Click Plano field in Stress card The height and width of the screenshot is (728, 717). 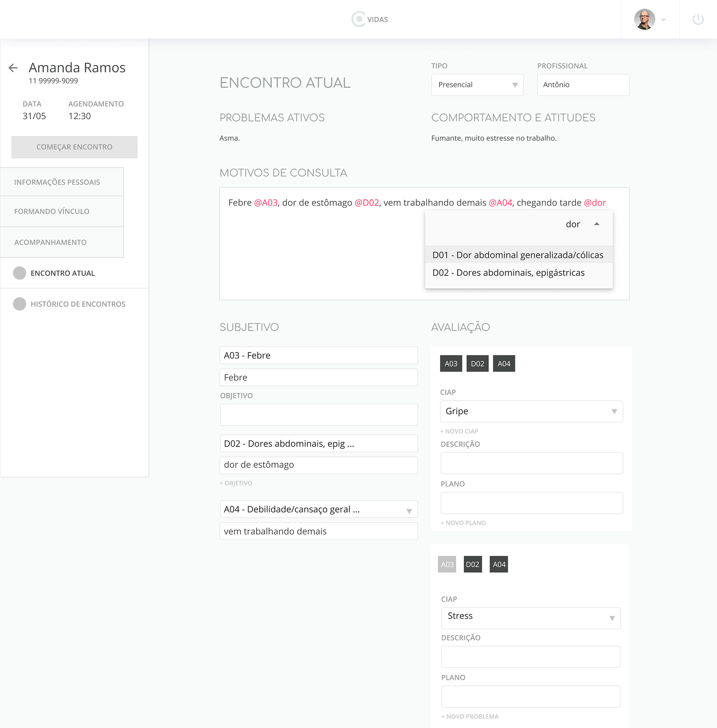coord(531,697)
